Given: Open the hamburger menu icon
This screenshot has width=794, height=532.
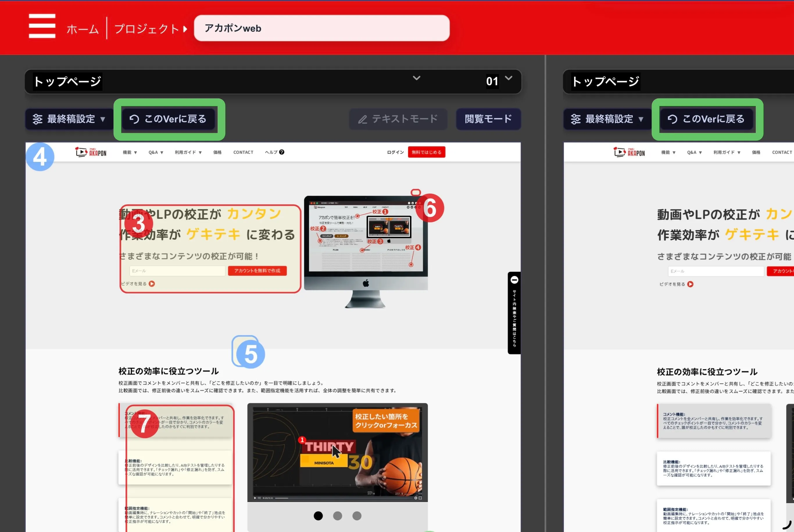Looking at the screenshot, I should pos(42,26).
